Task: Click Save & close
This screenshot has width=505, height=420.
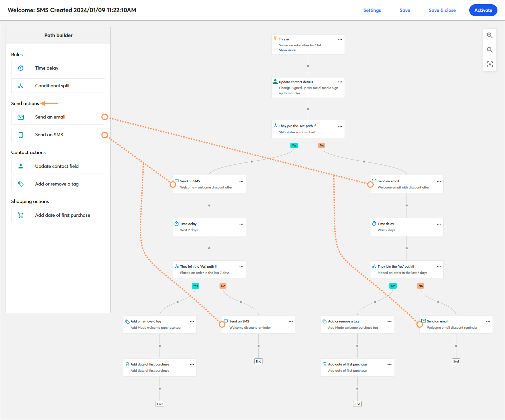Action: [x=442, y=10]
